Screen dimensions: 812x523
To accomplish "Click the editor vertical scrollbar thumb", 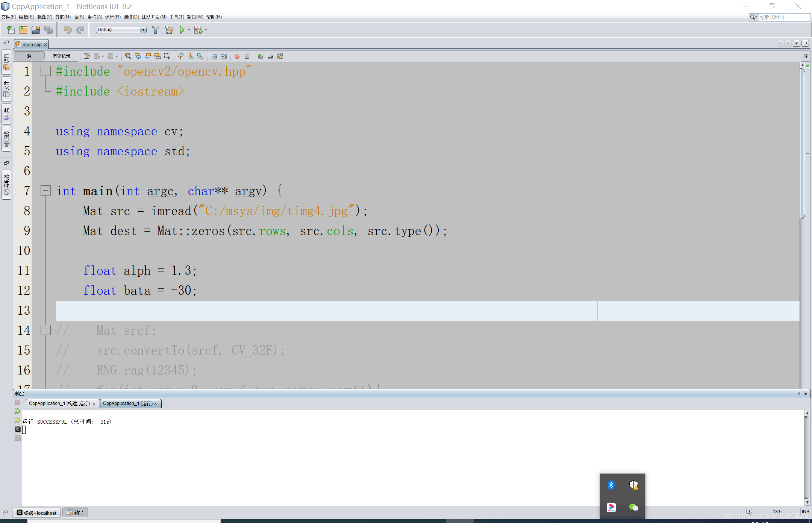I will click(803, 143).
